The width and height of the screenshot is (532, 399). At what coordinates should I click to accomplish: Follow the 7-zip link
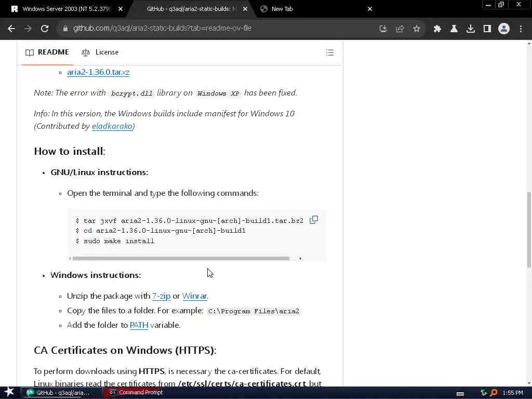point(161,296)
